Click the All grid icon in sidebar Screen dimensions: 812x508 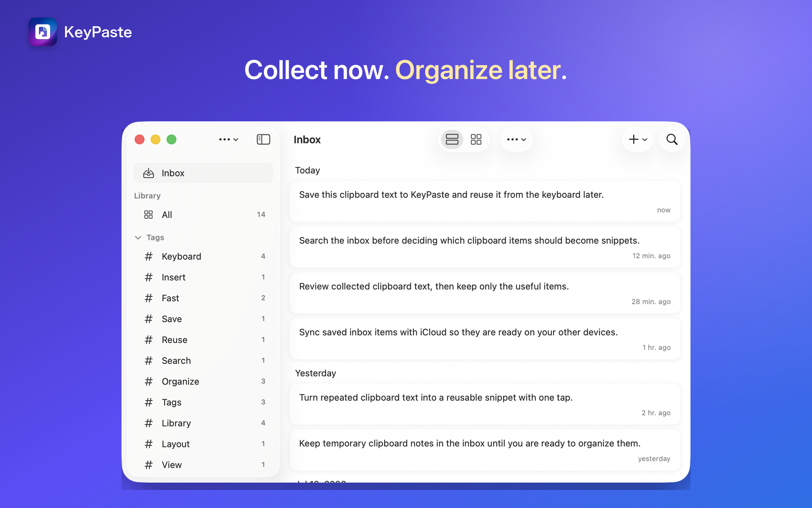point(148,215)
